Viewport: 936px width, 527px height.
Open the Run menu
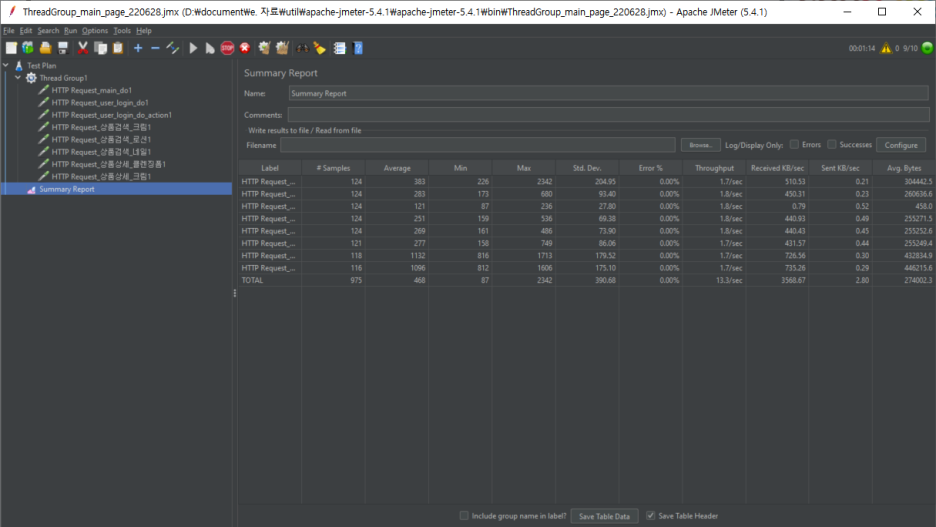pyautogui.click(x=70, y=30)
